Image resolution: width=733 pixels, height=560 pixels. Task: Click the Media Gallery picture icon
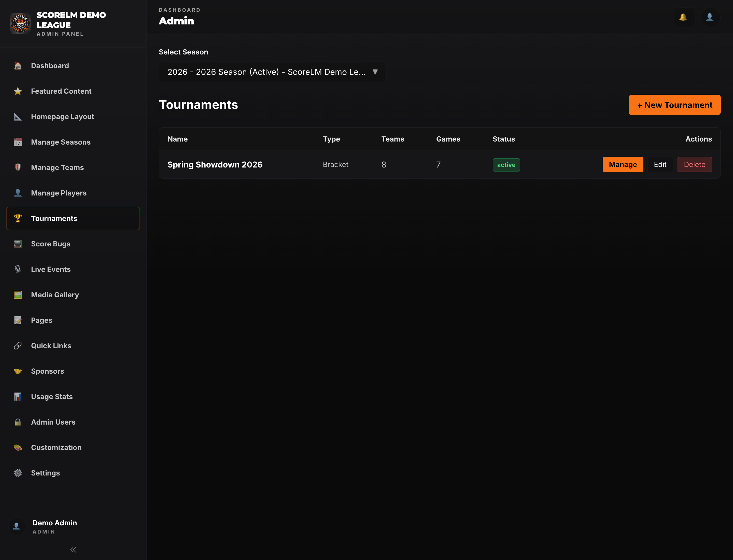click(x=18, y=295)
